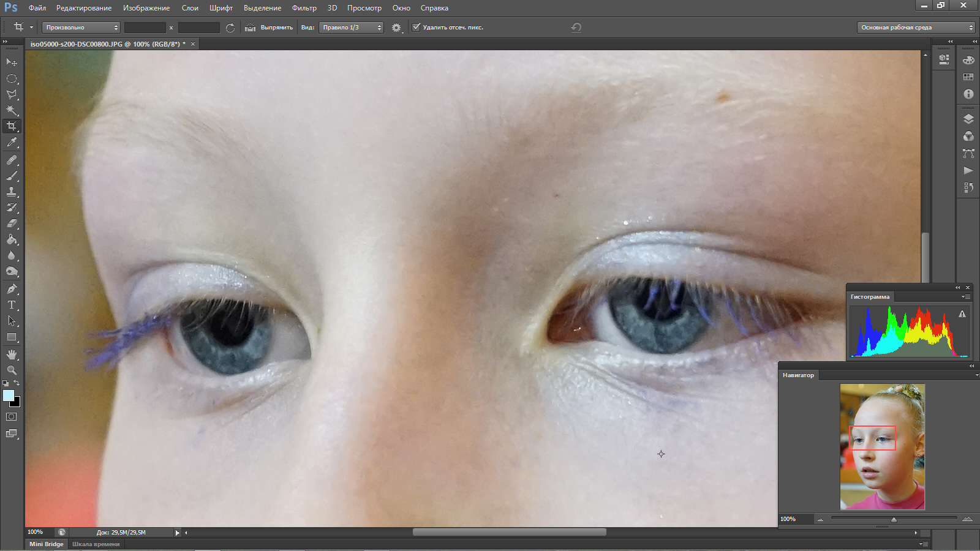980x551 pixels.
Task: Toggle Quick Mask mode
Action: (x=12, y=416)
